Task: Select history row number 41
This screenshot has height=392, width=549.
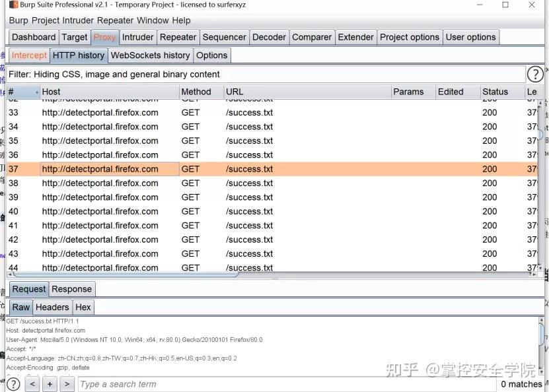Action: point(272,226)
